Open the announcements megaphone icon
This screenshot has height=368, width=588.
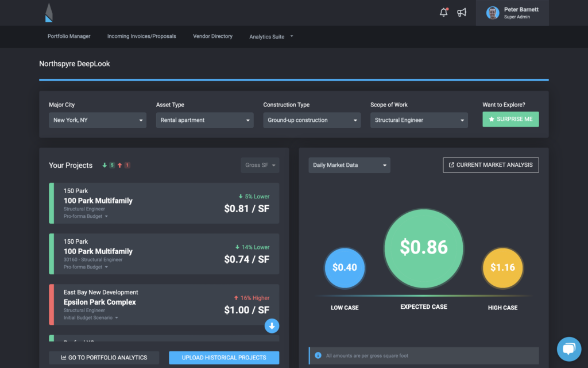click(x=462, y=13)
